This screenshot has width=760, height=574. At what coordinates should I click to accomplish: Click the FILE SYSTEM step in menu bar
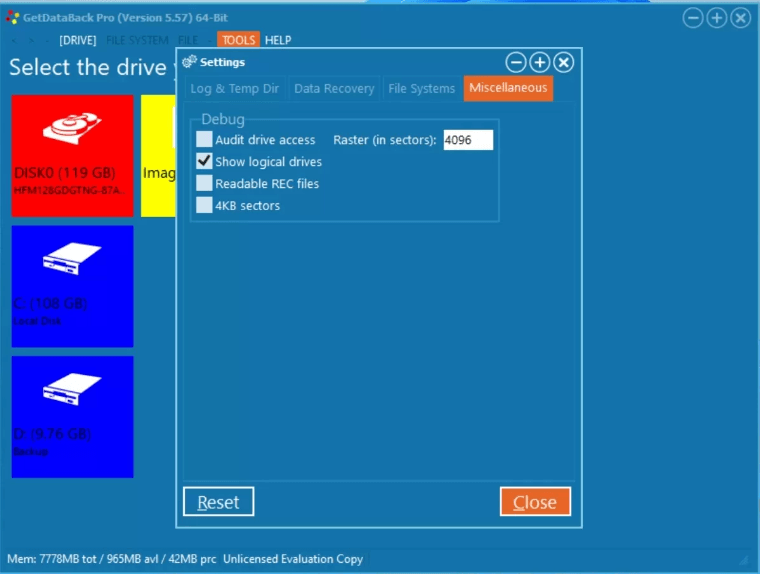pos(137,40)
